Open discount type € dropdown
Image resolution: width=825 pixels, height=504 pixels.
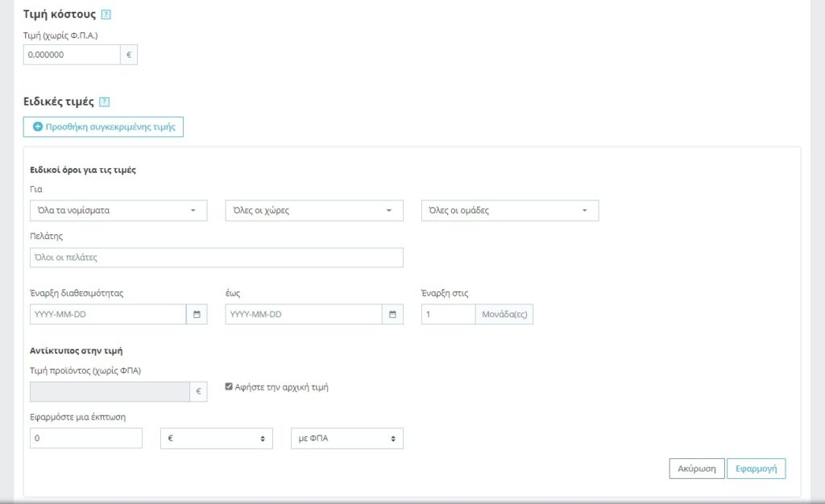click(217, 438)
